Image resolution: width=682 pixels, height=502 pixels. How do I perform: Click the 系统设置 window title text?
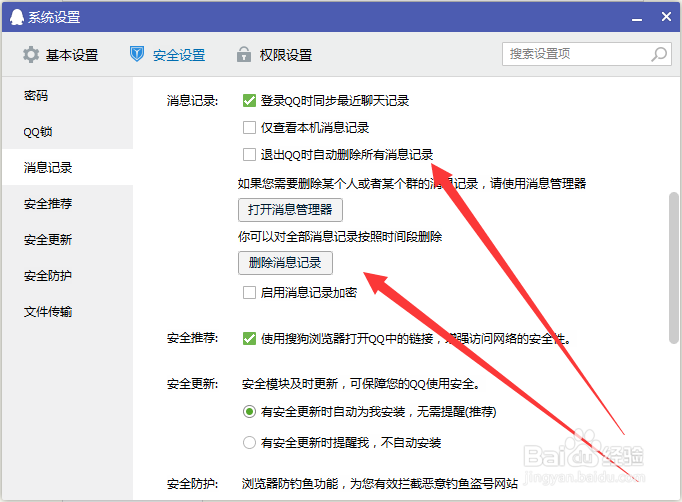click(x=54, y=17)
